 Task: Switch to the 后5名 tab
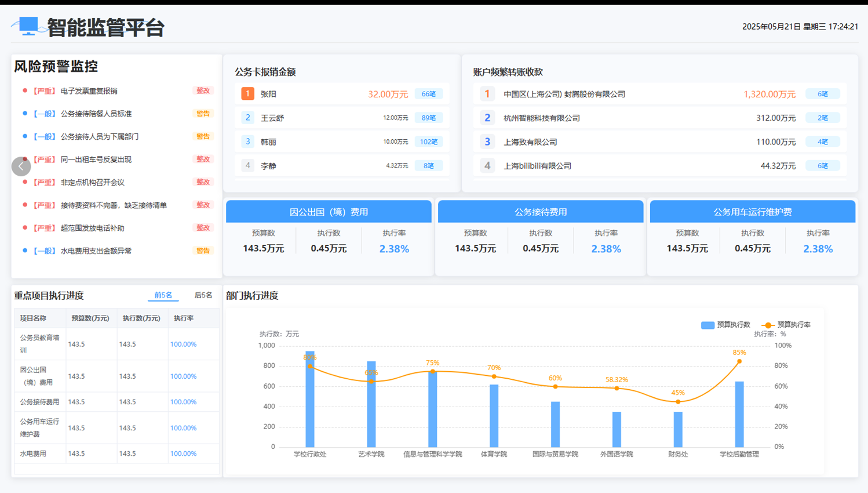203,295
